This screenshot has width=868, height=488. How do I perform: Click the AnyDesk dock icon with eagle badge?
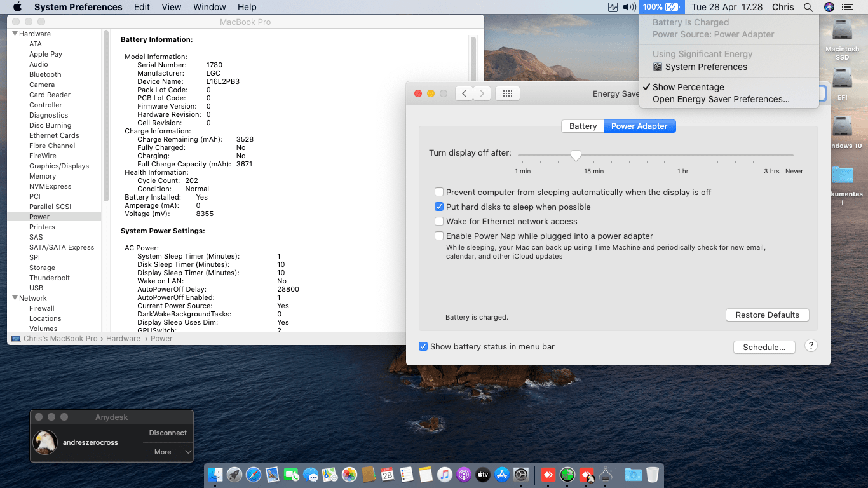click(587, 474)
